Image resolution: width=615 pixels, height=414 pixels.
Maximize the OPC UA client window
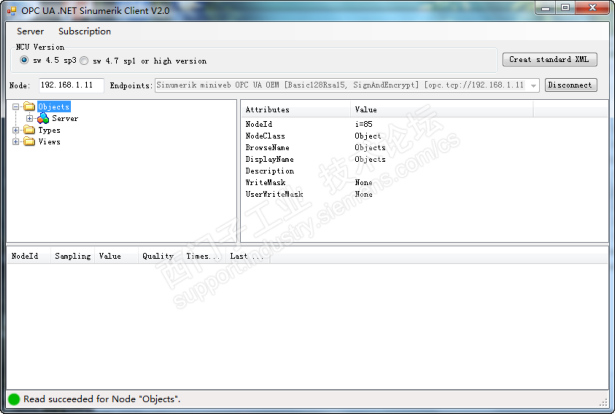click(565, 8)
